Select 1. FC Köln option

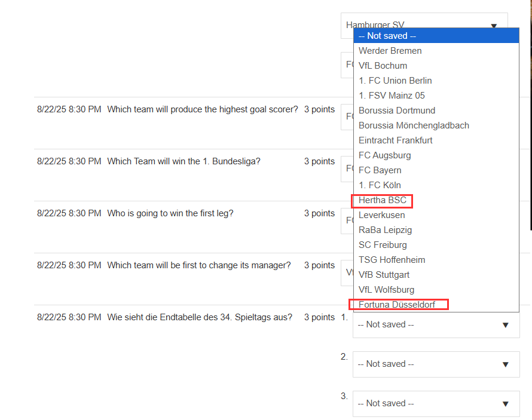pos(436,185)
